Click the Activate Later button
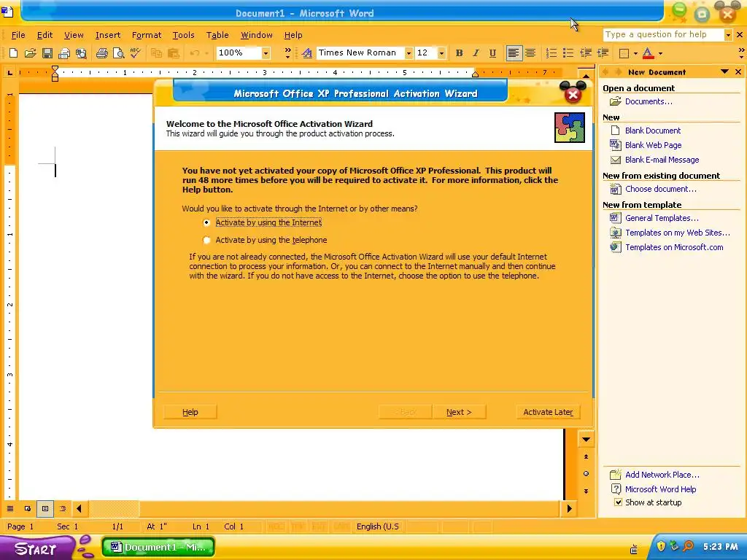The width and height of the screenshot is (747, 560). (x=549, y=412)
